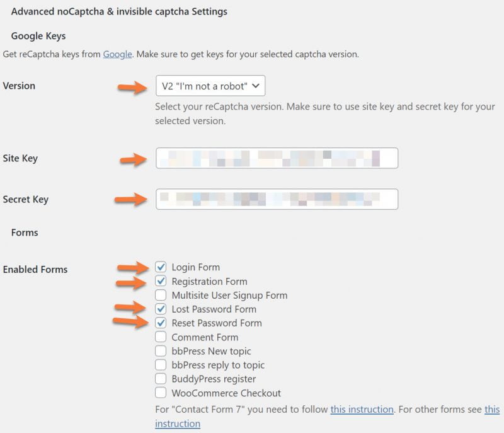The image size is (504, 433).
Task: Enable bbPress reply to topic captcha
Action: pyautogui.click(x=161, y=365)
